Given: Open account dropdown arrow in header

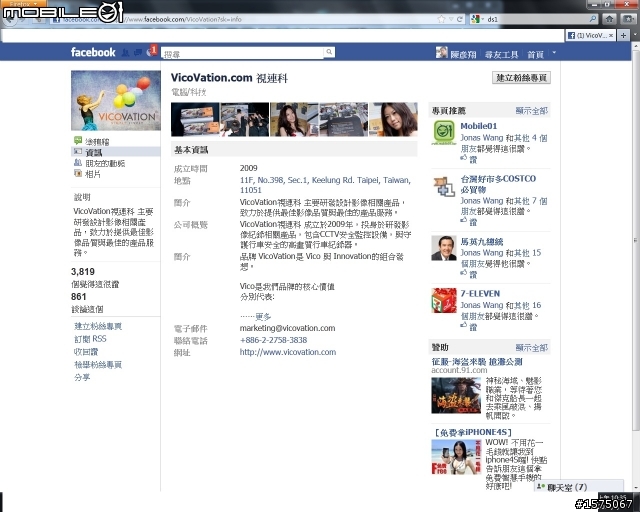Looking at the screenshot, I should point(554,52).
